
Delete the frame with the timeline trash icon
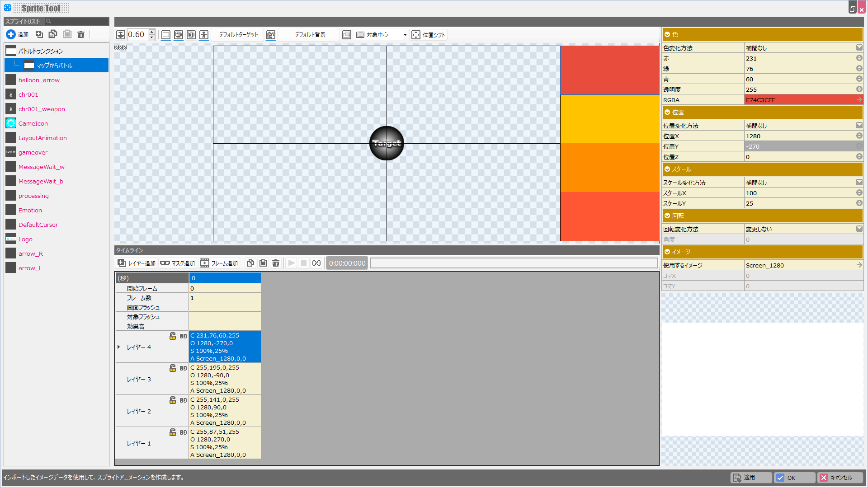276,263
